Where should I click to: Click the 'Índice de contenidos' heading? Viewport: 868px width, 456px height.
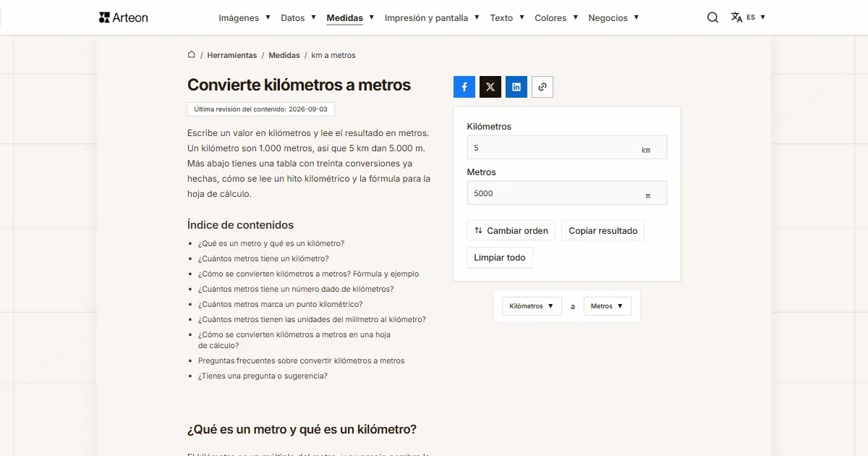tap(240, 225)
